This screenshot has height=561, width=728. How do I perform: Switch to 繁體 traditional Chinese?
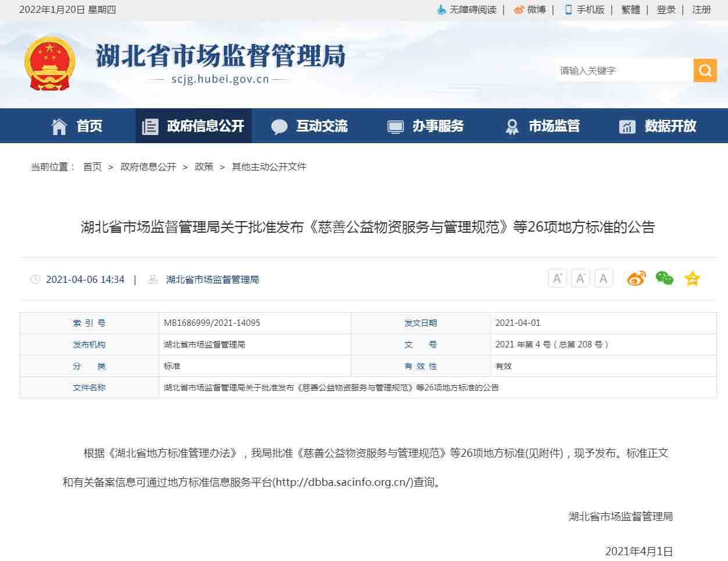point(630,10)
